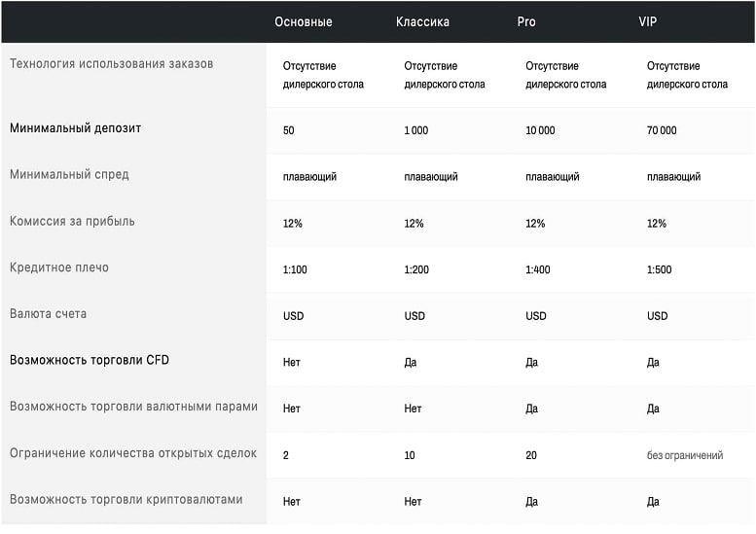Select the Комиссия за прибыль row label
This screenshot has height=534, width=756.
(72, 221)
